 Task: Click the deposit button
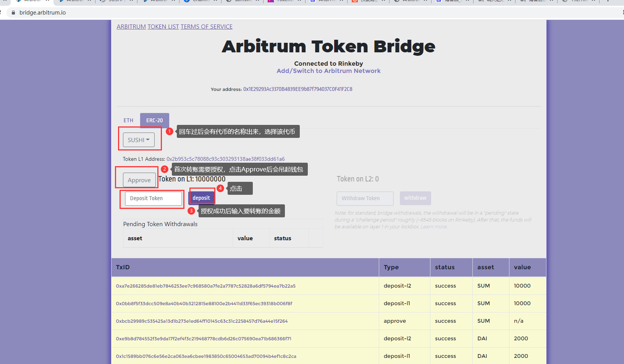pos(201,198)
